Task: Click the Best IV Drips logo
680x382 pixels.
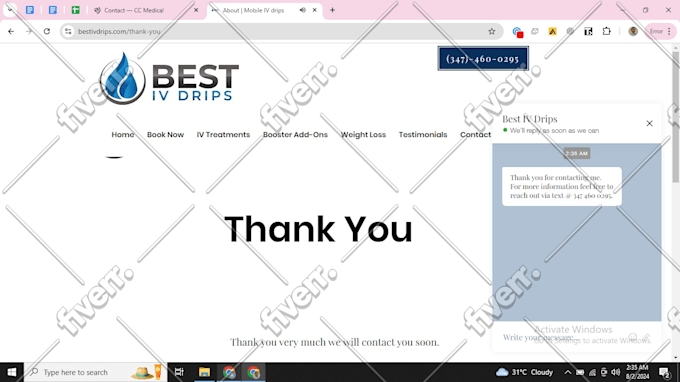Action: pyautogui.click(x=169, y=78)
